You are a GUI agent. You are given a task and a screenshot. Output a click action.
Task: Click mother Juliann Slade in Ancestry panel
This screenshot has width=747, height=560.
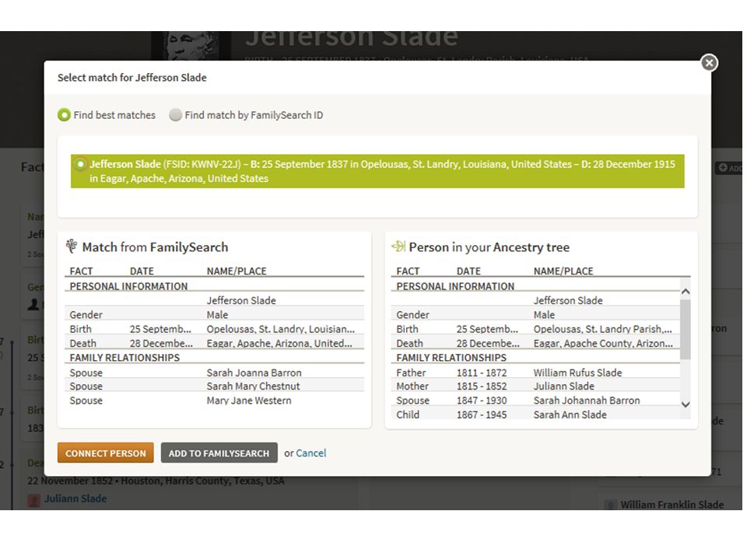click(563, 386)
